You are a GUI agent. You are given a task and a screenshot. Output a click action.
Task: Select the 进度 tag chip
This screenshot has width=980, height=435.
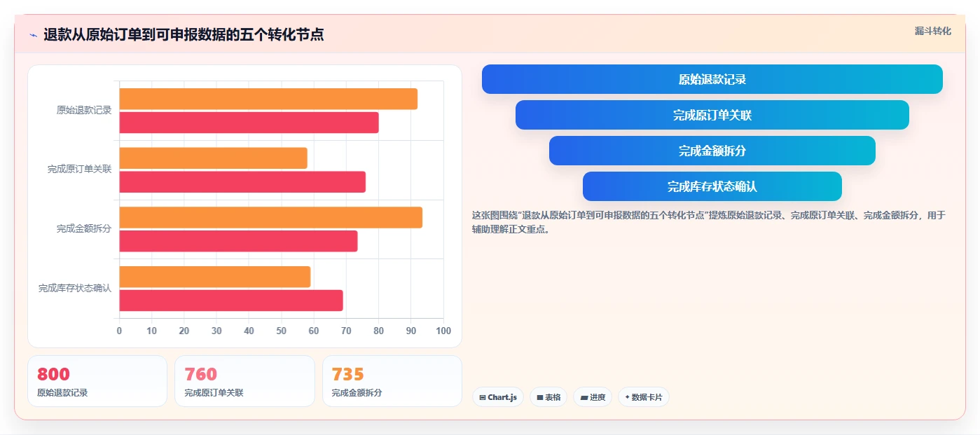pos(592,397)
